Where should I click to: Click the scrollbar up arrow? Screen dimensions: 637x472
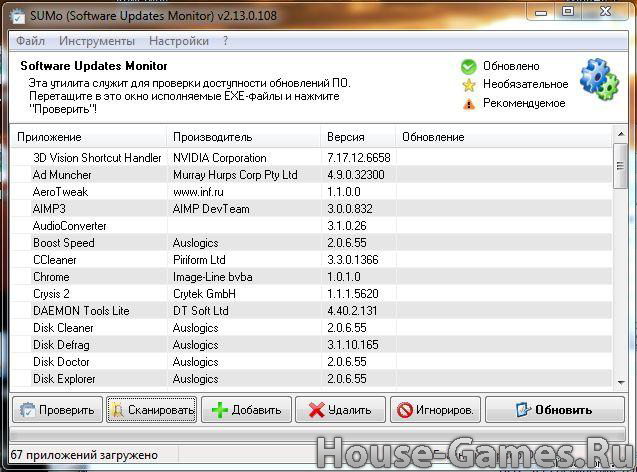click(x=621, y=134)
